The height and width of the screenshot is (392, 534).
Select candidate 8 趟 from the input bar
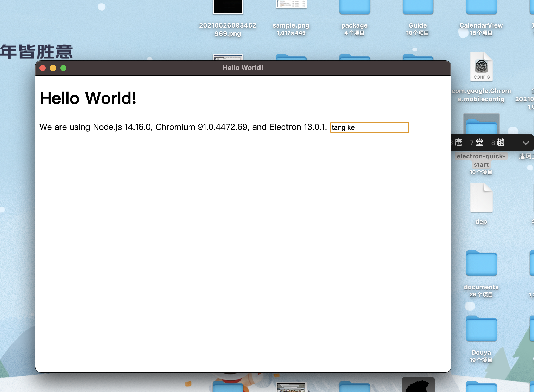[x=500, y=143]
